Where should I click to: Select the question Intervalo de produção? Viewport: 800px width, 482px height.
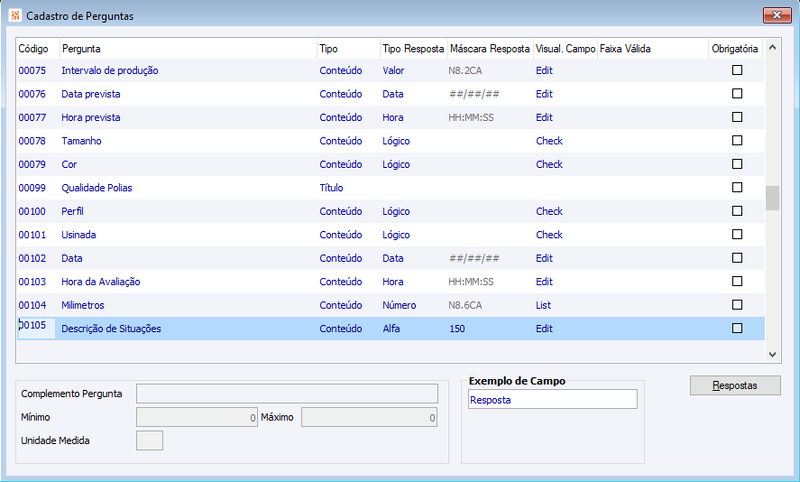110,70
